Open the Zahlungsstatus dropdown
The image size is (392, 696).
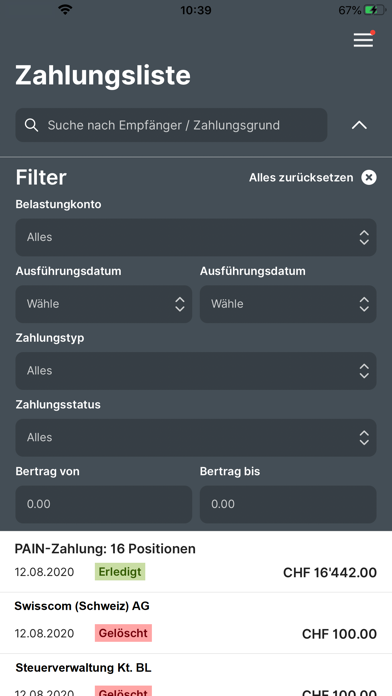pyautogui.click(x=196, y=438)
